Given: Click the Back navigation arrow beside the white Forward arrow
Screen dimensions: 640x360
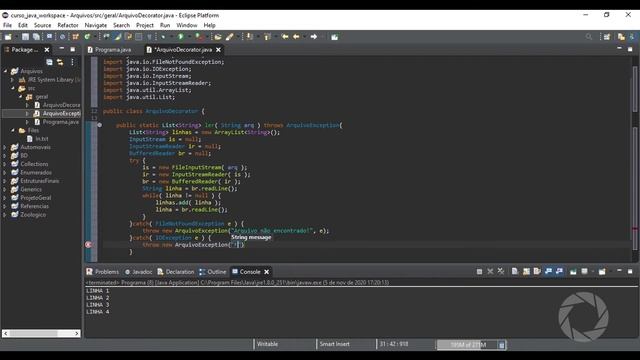Looking at the screenshot, I should click(x=296, y=37).
